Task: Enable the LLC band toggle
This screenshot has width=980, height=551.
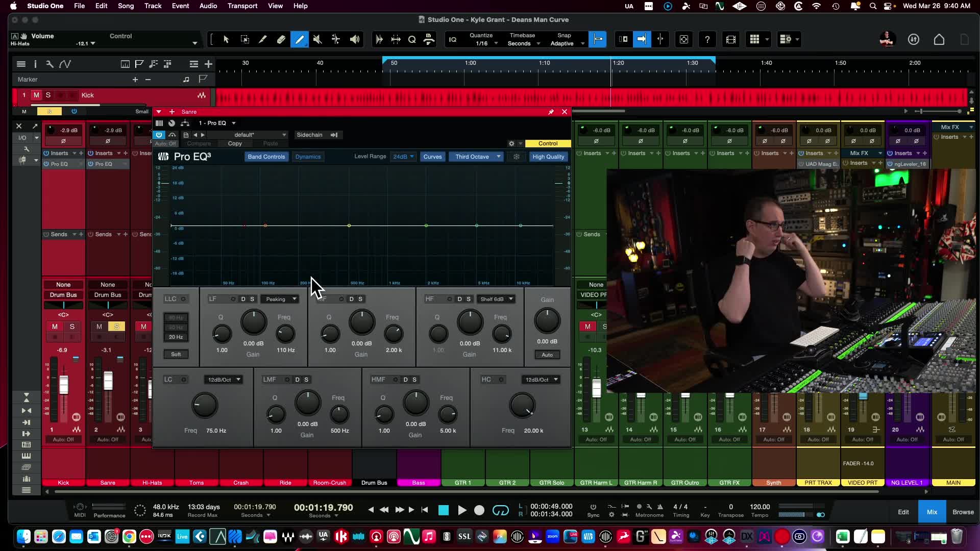Action: [x=183, y=299]
